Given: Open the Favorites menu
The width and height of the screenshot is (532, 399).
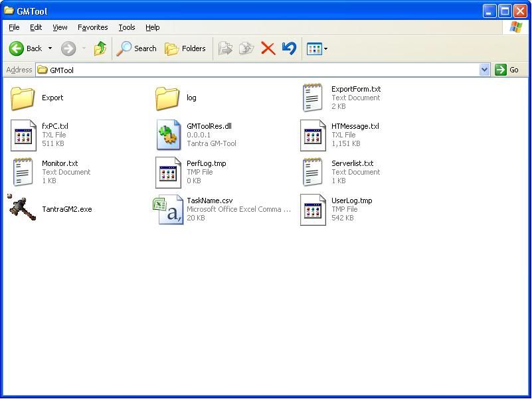Looking at the screenshot, I should pyautogui.click(x=92, y=27).
